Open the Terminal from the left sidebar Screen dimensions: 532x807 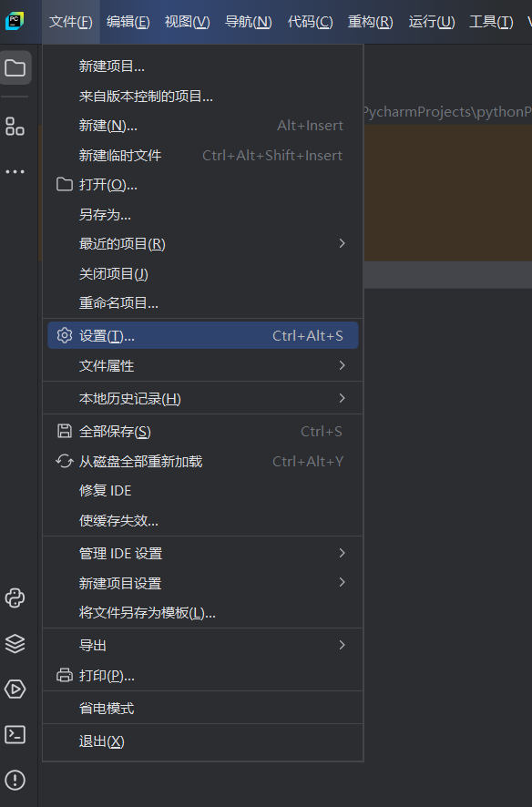point(15,735)
